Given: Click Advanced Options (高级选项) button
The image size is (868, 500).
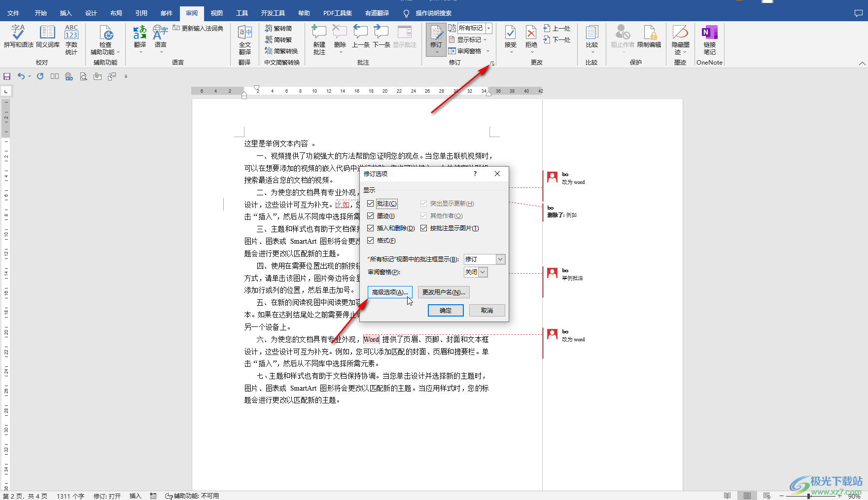Looking at the screenshot, I should tap(390, 292).
